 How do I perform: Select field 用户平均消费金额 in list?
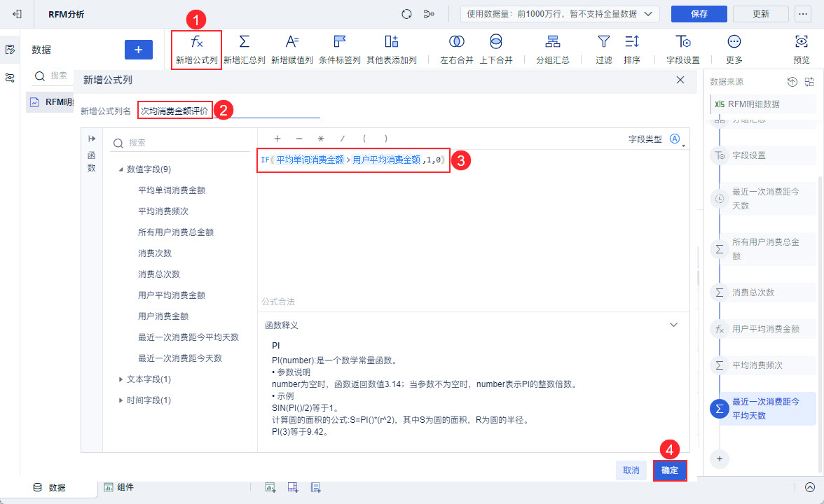click(x=171, y=295)
